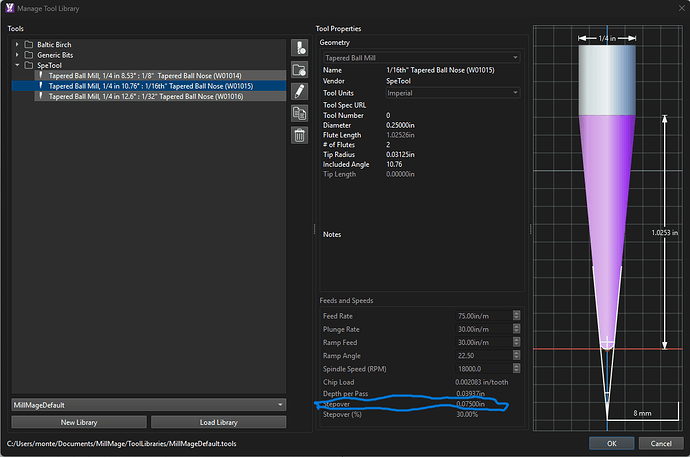The image size is (690, 457).
Task: Click the bit icon of W01016 tool row
Action: click(41, 96)
